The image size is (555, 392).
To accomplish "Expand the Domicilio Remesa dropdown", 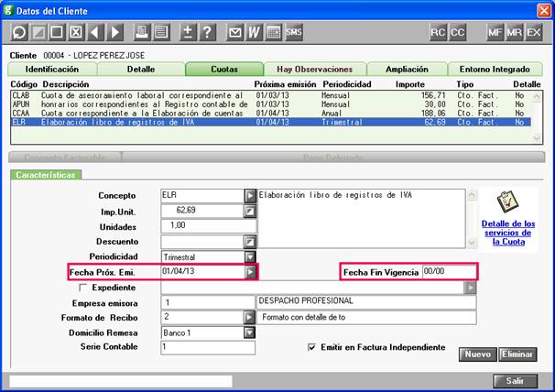I will 249,332.
